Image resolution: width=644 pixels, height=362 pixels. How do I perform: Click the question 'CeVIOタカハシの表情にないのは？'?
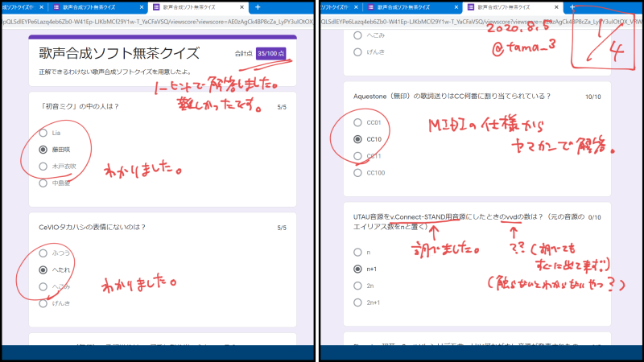[92, 227]
